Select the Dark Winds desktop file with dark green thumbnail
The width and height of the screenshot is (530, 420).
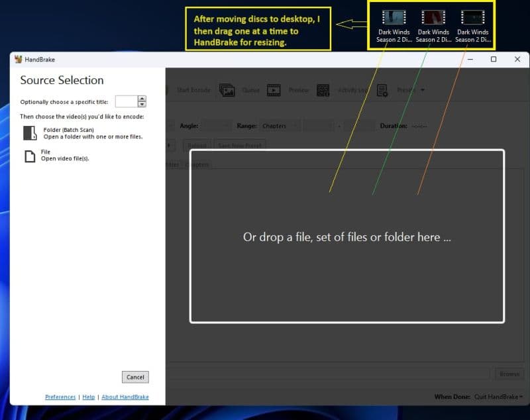472,26
